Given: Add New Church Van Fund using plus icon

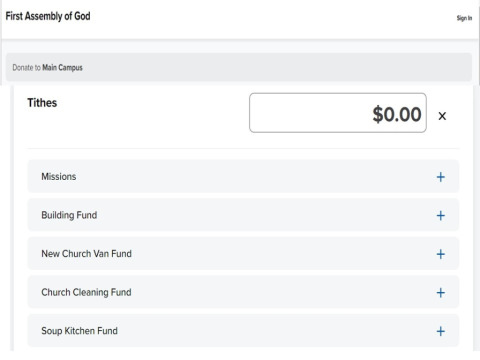Looking at the screenshot, I should coord(441,254).
